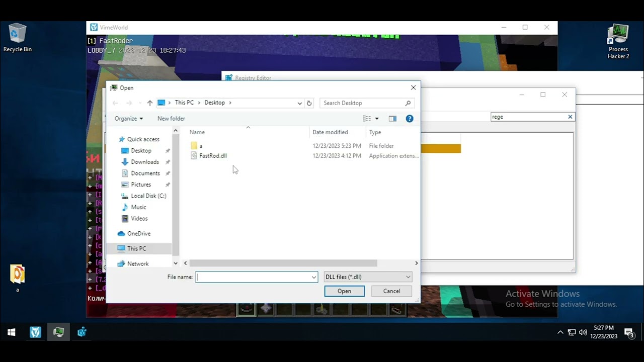Open the desktop file named a
Screen dimensions: 644x362
[17, 278]
